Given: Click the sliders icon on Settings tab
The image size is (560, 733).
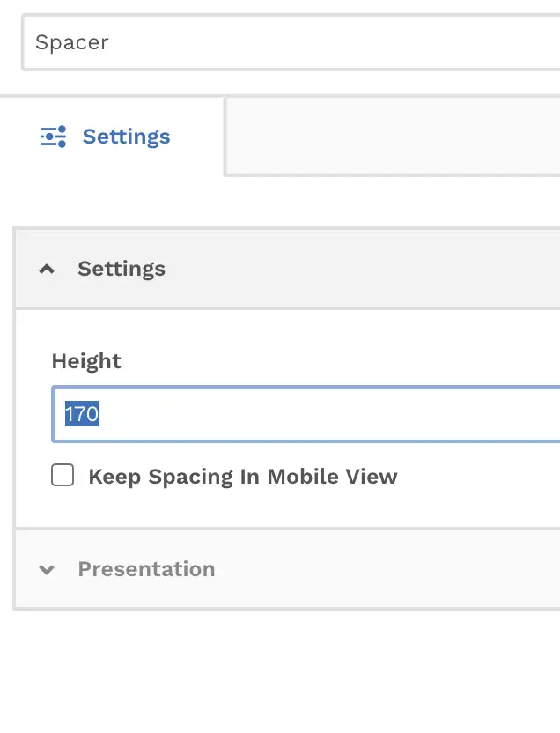Looking at the screenshot, I should point(53,137).
